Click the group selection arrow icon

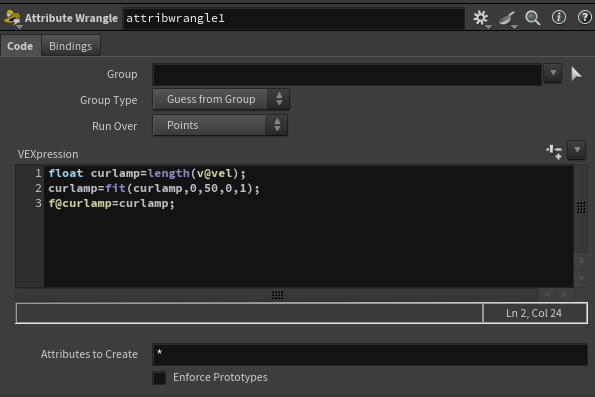(576, 74)
